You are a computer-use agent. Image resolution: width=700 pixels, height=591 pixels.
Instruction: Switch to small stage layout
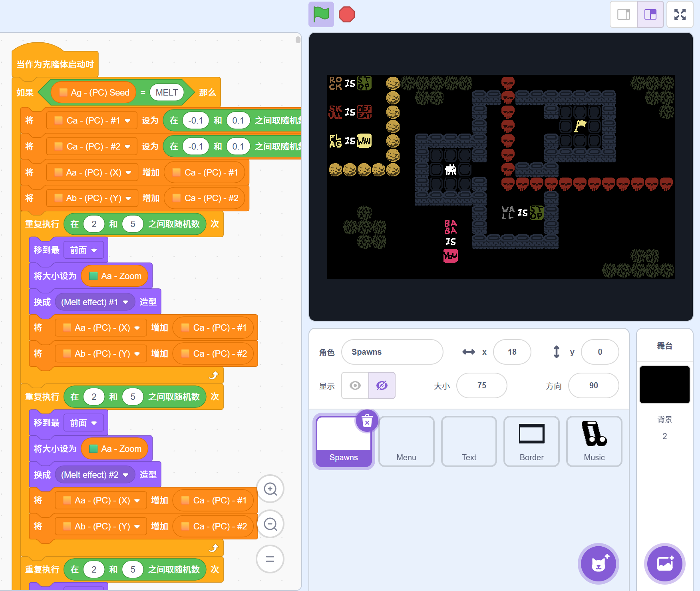(x=623, y=14)
